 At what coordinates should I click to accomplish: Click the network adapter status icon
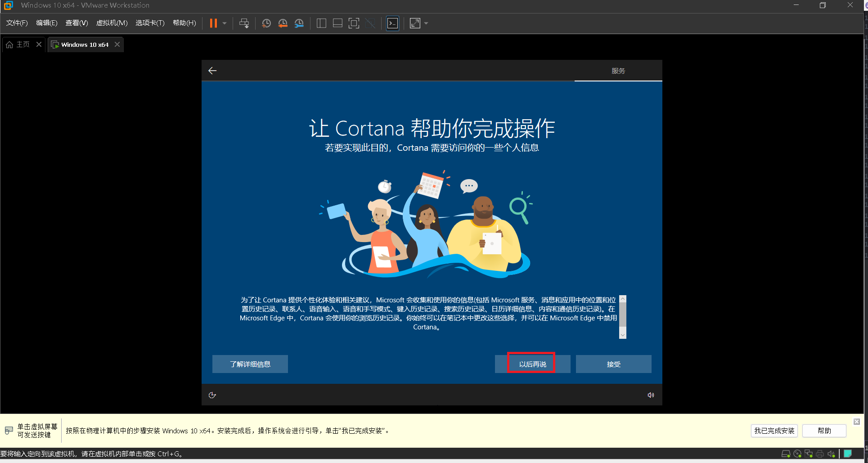809,454
